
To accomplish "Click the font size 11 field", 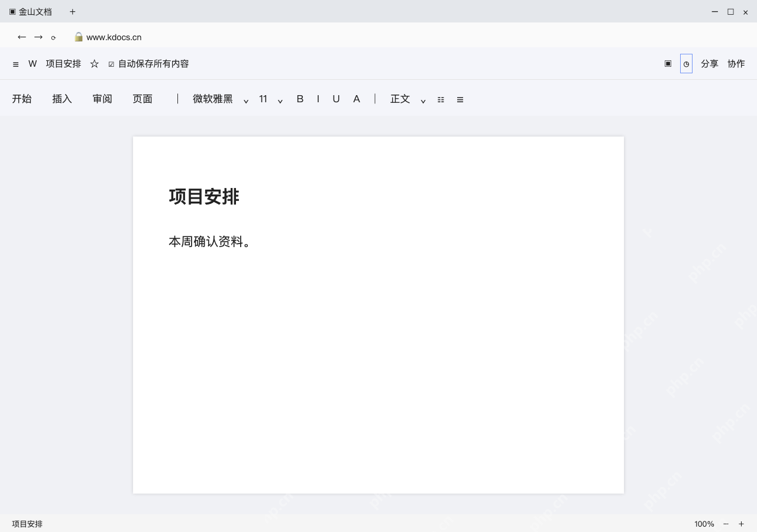I will tap(263, 99).
